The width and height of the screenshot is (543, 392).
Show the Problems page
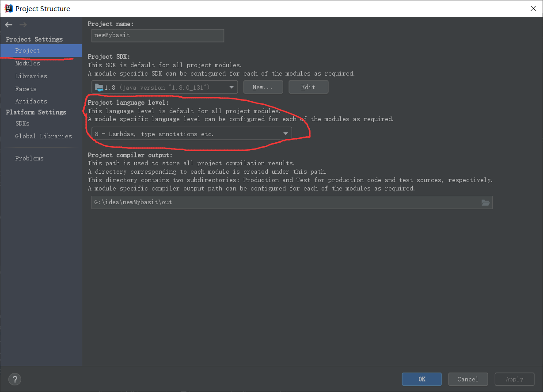pyautogui.click(x=29, y=158)
